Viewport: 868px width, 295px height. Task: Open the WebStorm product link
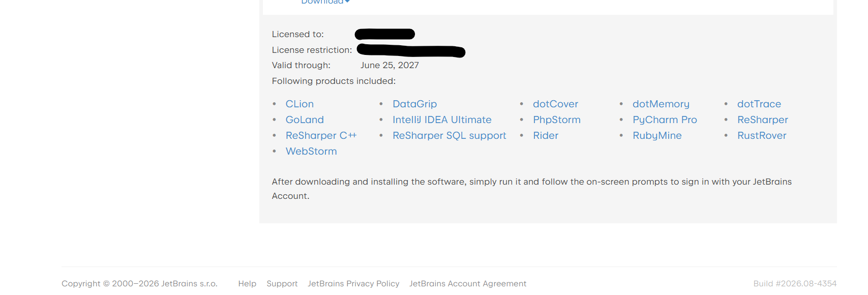(311, 151)
